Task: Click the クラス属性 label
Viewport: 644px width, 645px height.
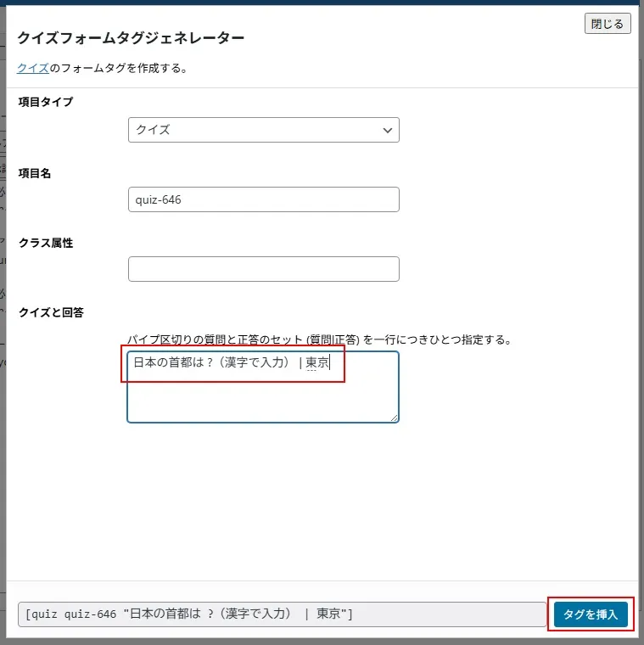Action: point(46,243)
